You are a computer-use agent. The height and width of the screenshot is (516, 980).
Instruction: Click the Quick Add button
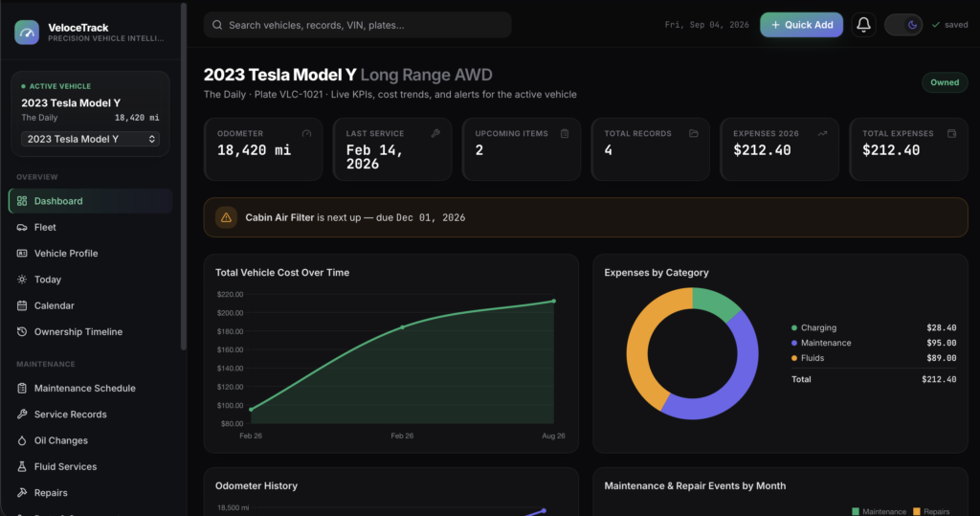tap(801, 25)
